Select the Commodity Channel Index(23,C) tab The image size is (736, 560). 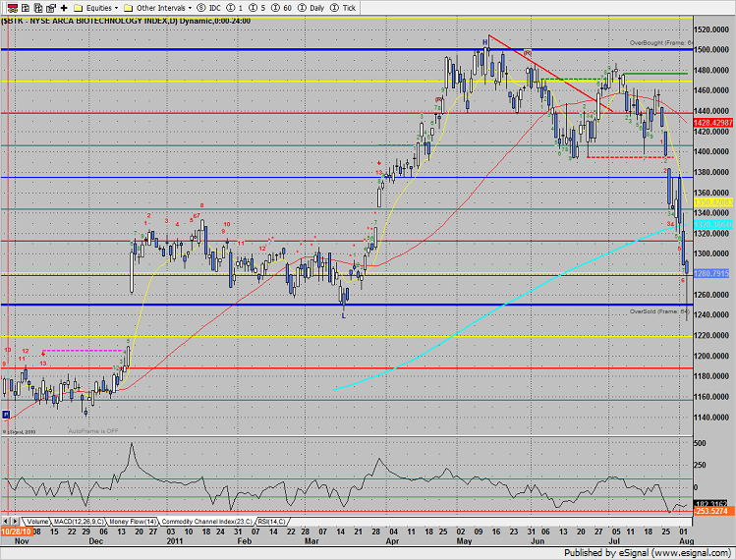pos(206,522)
